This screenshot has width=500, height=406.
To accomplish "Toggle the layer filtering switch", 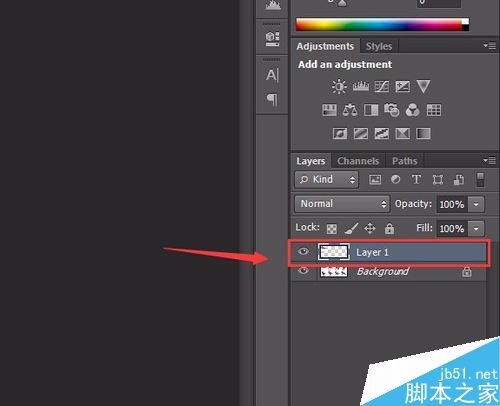I will 480,180.
